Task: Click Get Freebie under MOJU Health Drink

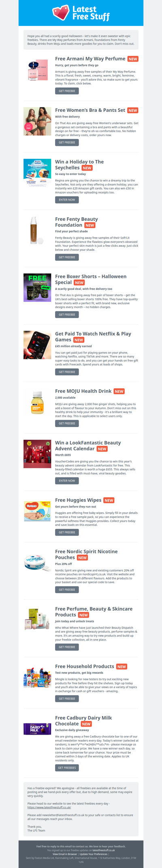Action: [67, 423]
